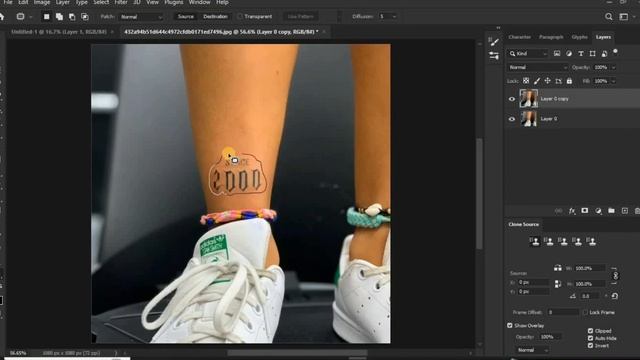This screenshot has height=360, width=640.
Task: Hide Layer 0 visibility eye
Action: [512, 119]
